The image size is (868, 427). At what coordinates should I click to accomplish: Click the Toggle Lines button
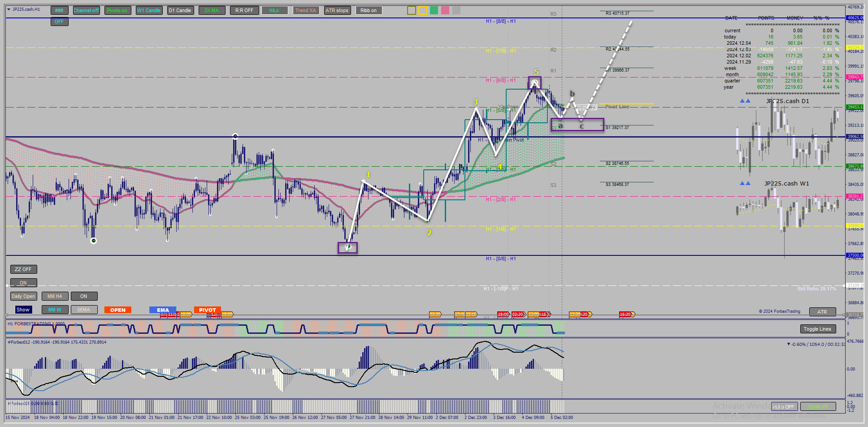pyautogui.click(x=818, y=329)
